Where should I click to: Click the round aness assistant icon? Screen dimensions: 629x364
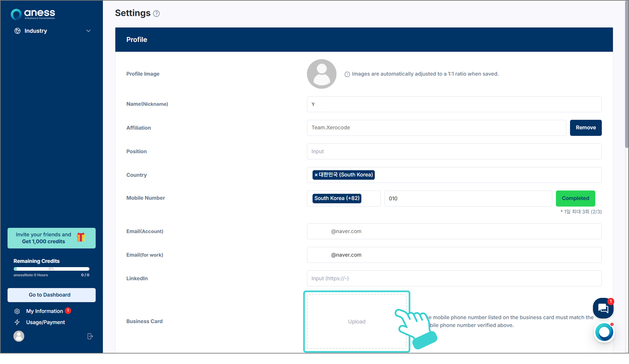click(604, 332)
